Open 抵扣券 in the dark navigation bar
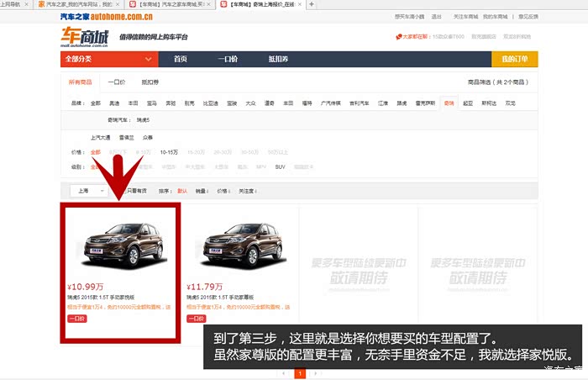 (278, 59)
